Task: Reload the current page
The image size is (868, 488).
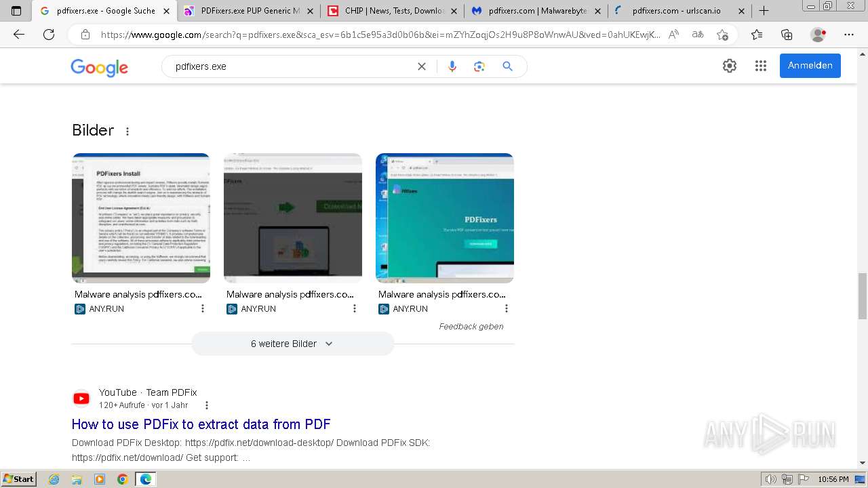Action: pyautogui.click(x=49, y=35)
